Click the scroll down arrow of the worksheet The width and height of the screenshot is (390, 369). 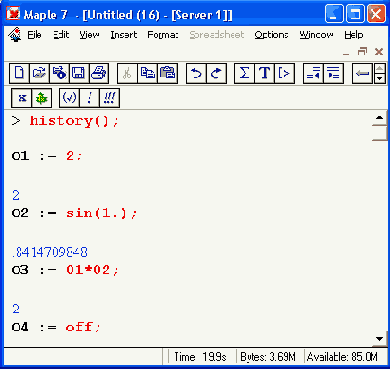click(379, 339)
